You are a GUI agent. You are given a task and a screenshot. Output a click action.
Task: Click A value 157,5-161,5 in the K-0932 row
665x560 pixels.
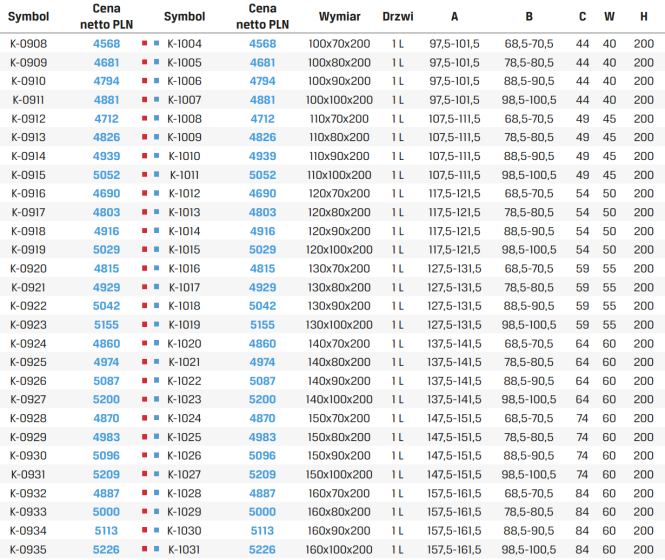[x=454, y=493]
